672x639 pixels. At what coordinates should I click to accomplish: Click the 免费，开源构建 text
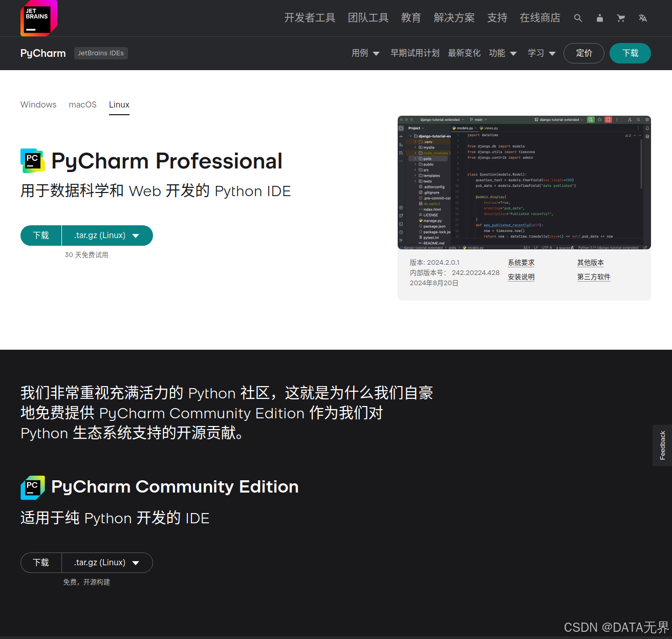click(x=86, y=582)
